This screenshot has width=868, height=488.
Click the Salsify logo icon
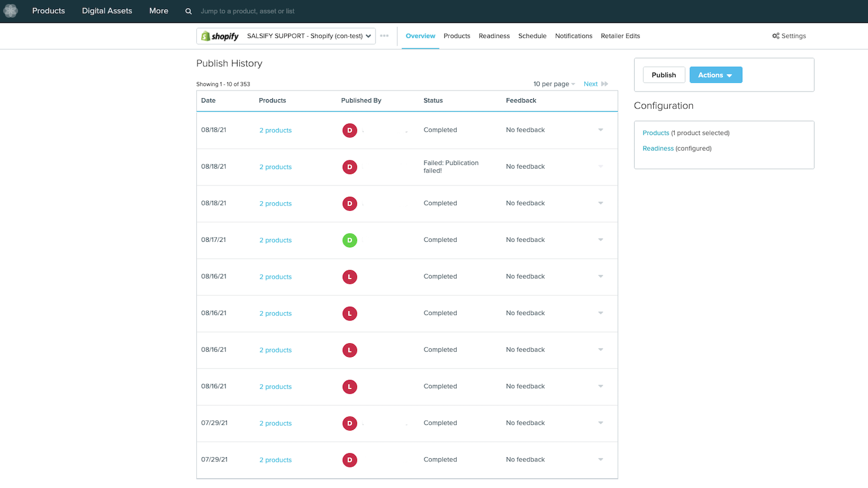10,11
